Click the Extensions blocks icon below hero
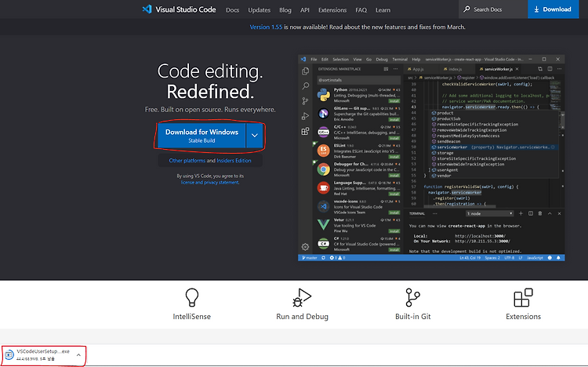This screenshot has height=367, width=588. (523, 297)
